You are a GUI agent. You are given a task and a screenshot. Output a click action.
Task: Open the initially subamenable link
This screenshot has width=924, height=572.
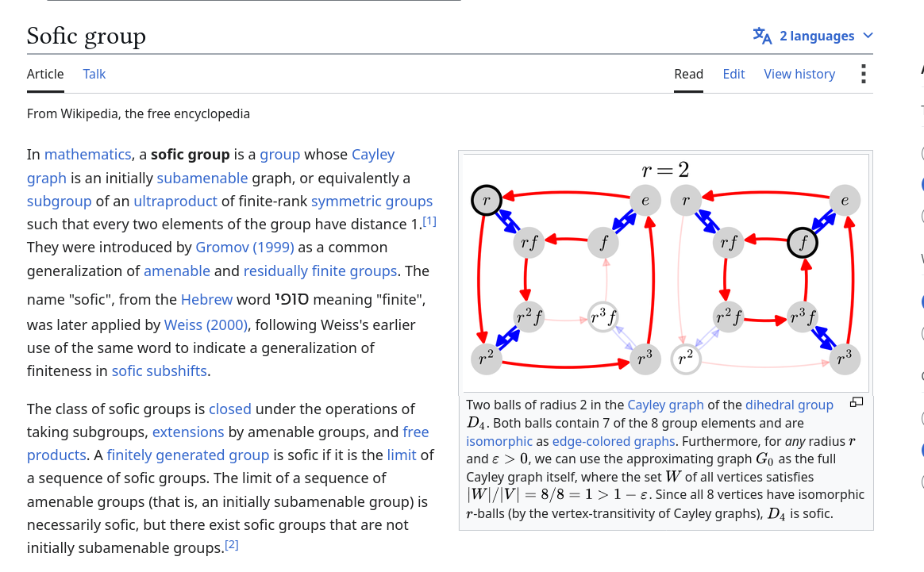click(x=202, y=178)
